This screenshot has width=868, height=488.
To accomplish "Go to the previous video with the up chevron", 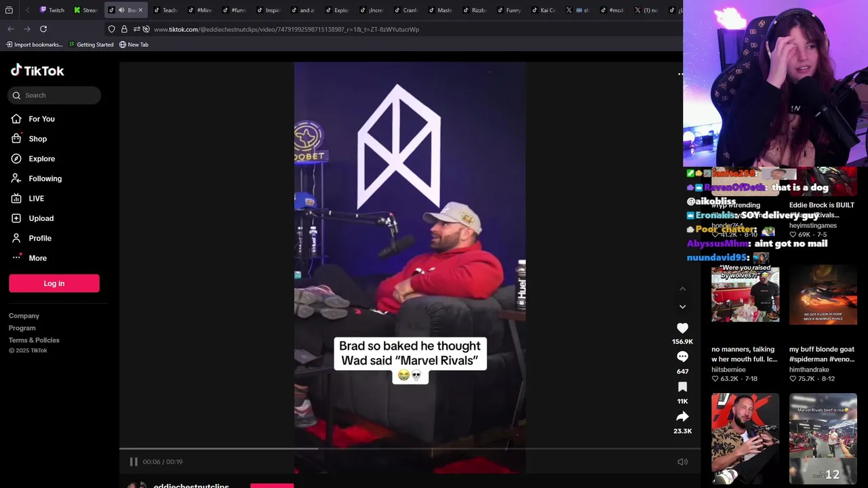I will click(x=682, y=289).
